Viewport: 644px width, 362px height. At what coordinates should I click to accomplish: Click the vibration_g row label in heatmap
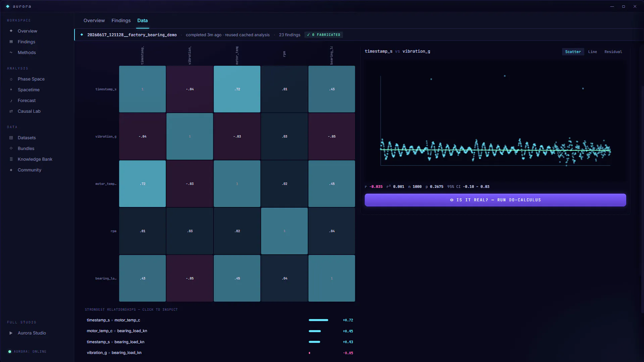(106, 137)
